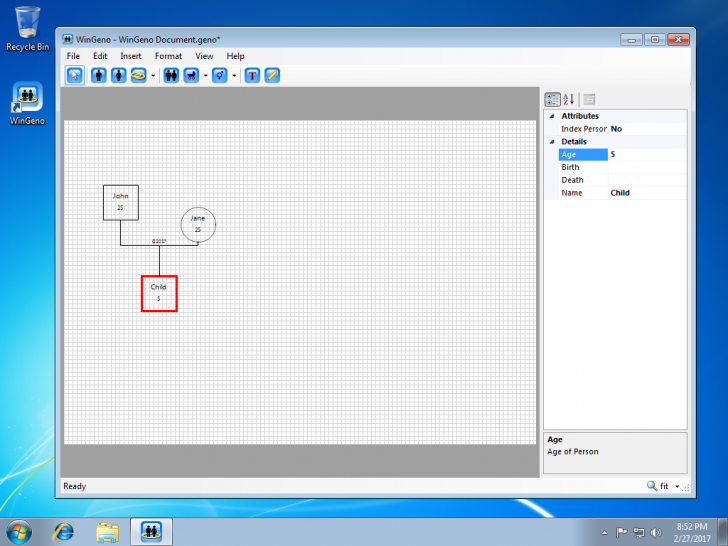Image resolution: width=728 pixels, height=546 pixels.
Task: Select the pointer selection tool
Action: coord(75,75)
